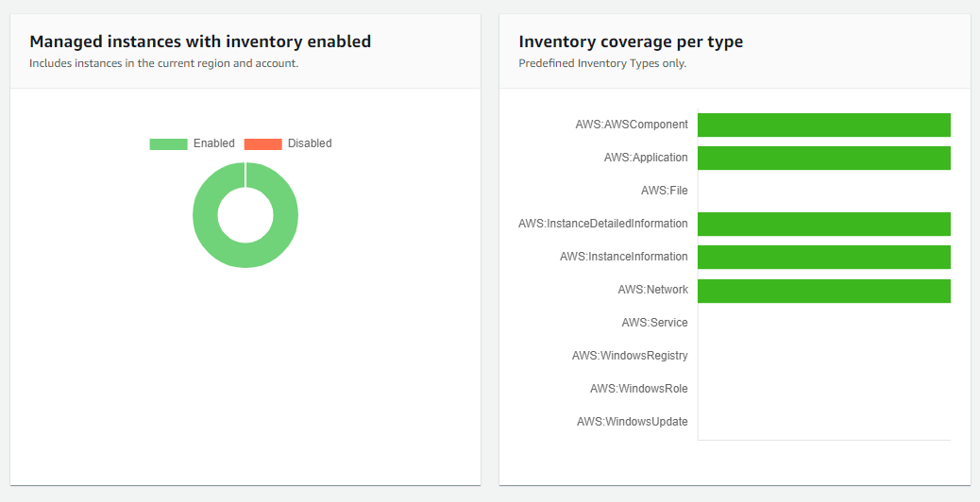Viewport: 980px width, 502px height.
Task: Click Managed instances with inventory enabled heading
Action: click(200, 42)
